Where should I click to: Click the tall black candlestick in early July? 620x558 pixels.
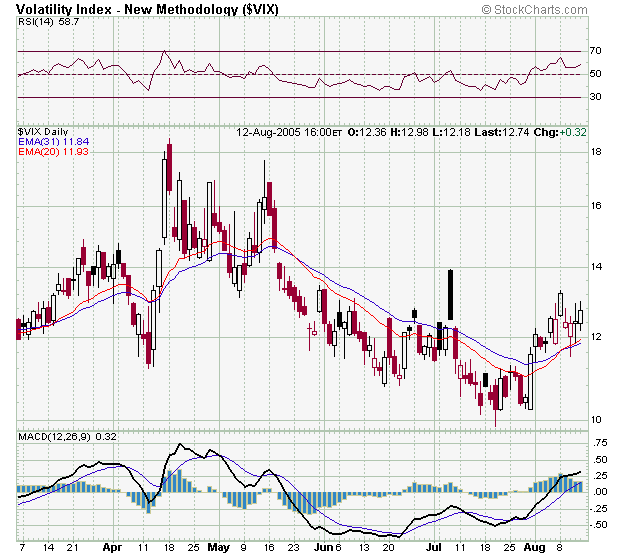(x=450, y=295)
